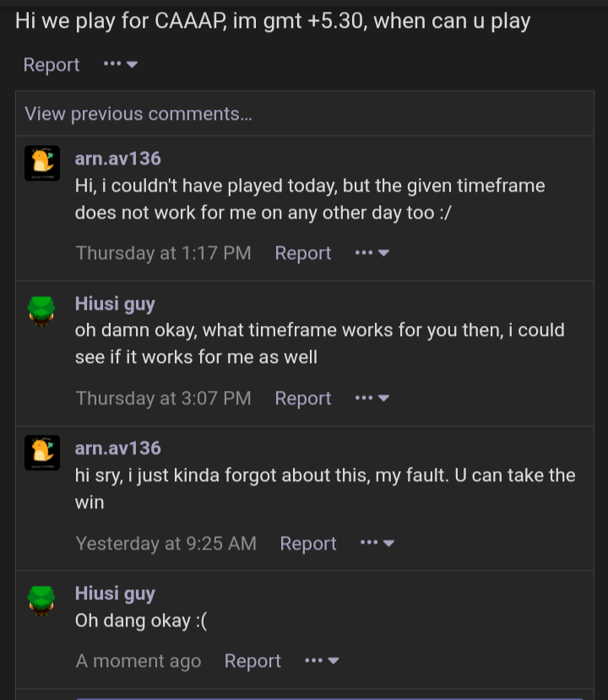
Task: Report Hiusi guy's Thursday 3:07 PM comment
Action: pos(303,399)
